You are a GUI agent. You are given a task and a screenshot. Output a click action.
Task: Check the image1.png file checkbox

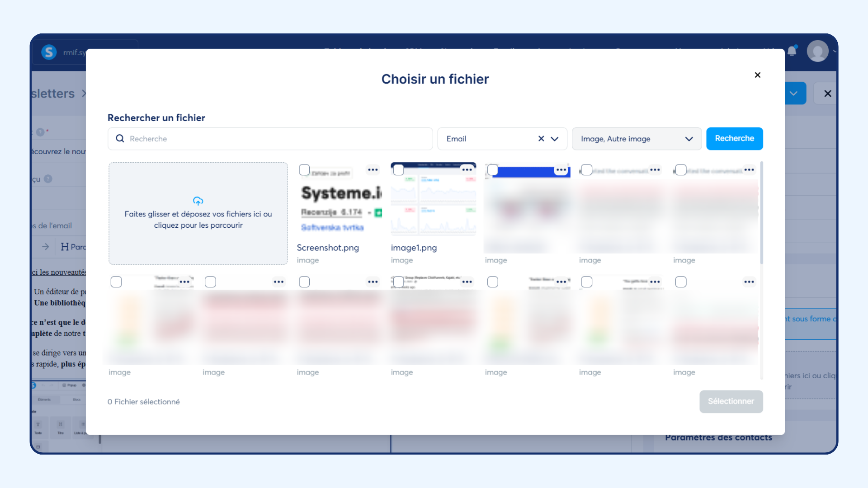coord(398,170)
